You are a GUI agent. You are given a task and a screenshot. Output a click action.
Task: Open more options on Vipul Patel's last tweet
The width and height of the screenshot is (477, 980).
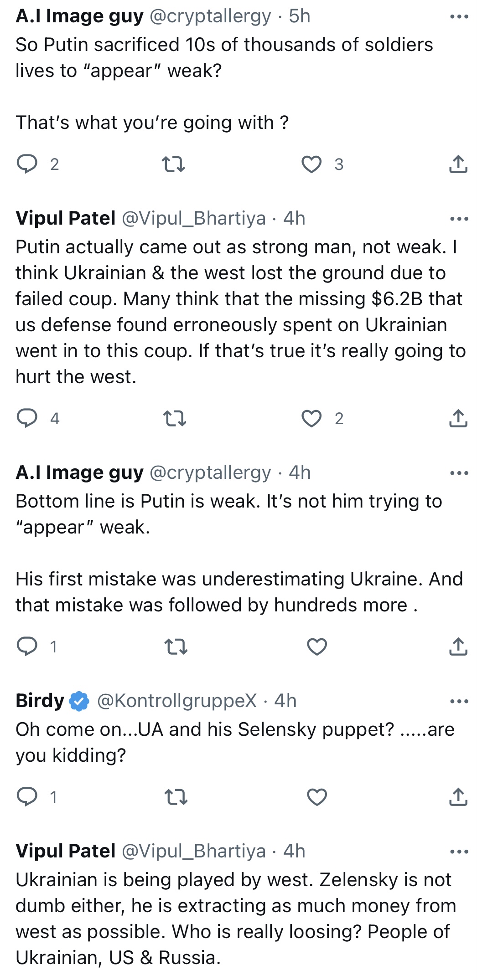click(x=459, y=852)
